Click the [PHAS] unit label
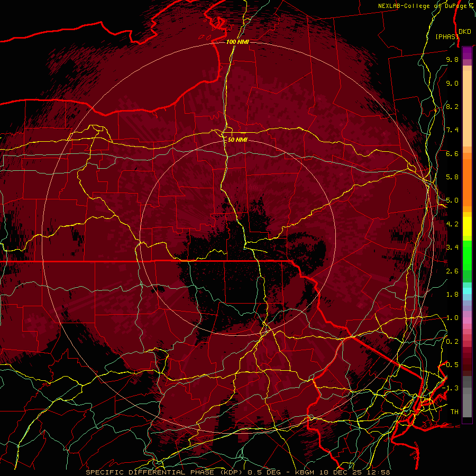 tap(447, 36)
